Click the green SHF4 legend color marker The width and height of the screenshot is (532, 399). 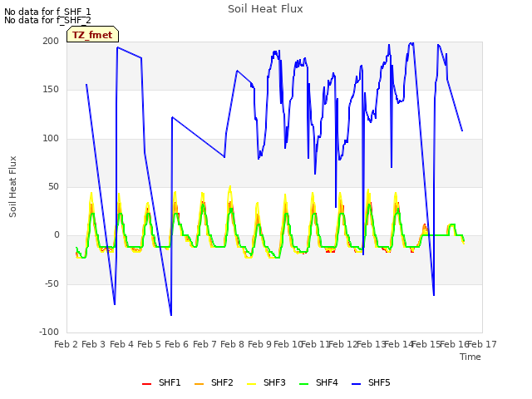tap(303, 384)
